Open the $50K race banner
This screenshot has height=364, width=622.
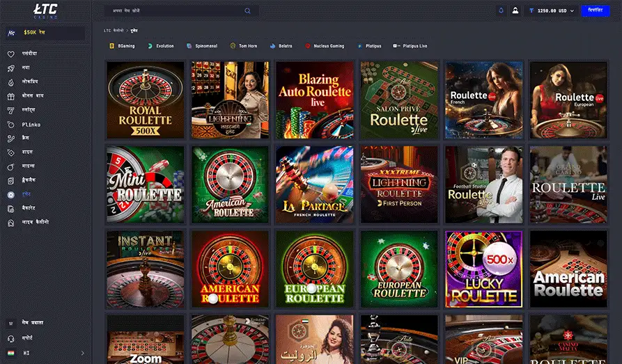tap(45, 33)
